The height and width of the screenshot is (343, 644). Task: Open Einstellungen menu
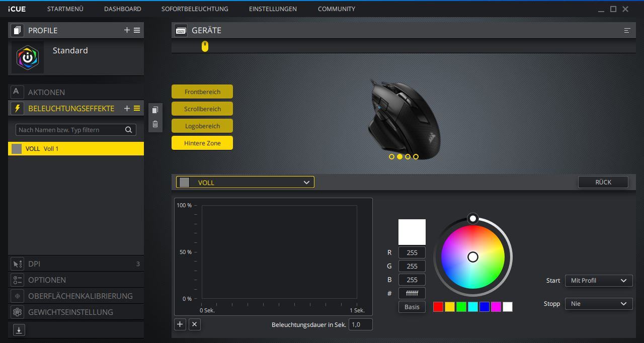(x=273, y=9)
